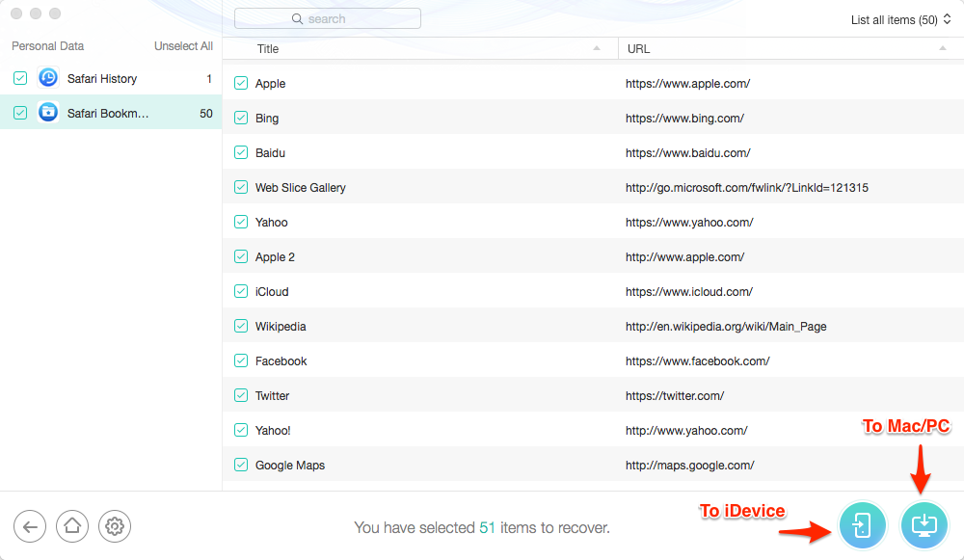Click the https://www.facebook.com/ URL
Image resolution: width=964 pixels, height=560 pixels.
click(x=698, y=361)
